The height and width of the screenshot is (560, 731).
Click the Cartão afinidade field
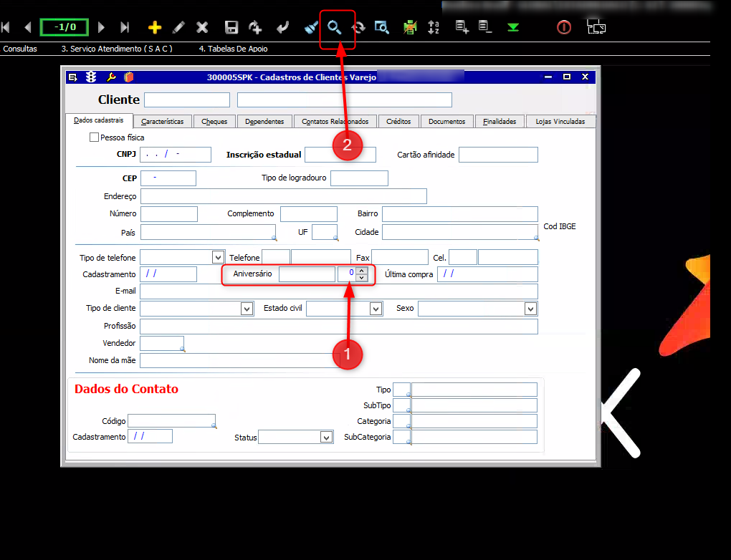498,155
